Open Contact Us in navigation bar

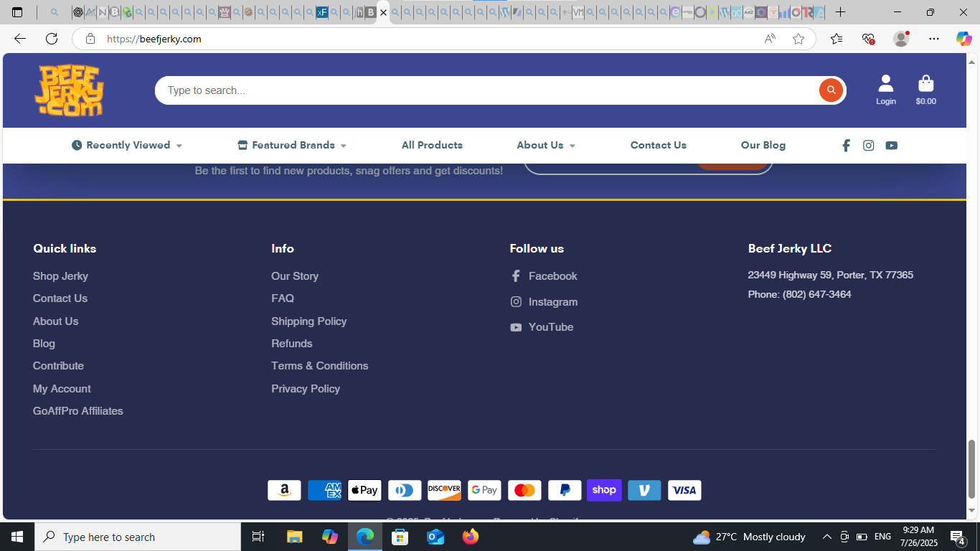click(x=659, y=146)
